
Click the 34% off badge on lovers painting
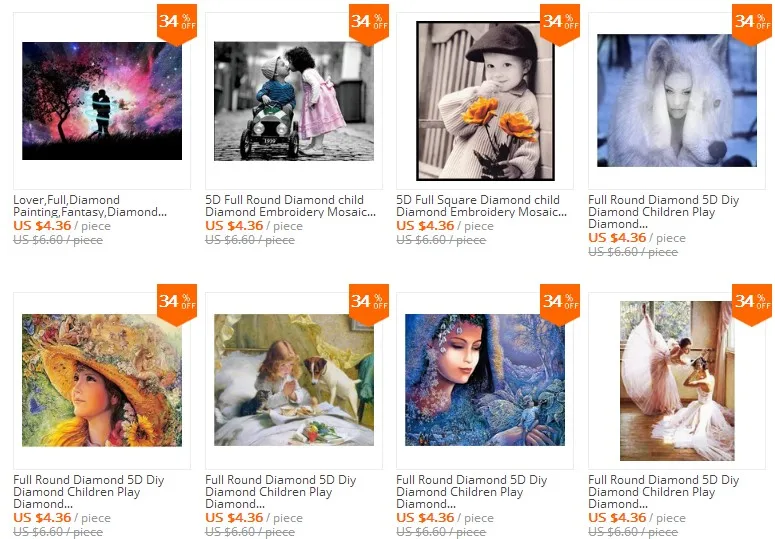tap(177, 24)
